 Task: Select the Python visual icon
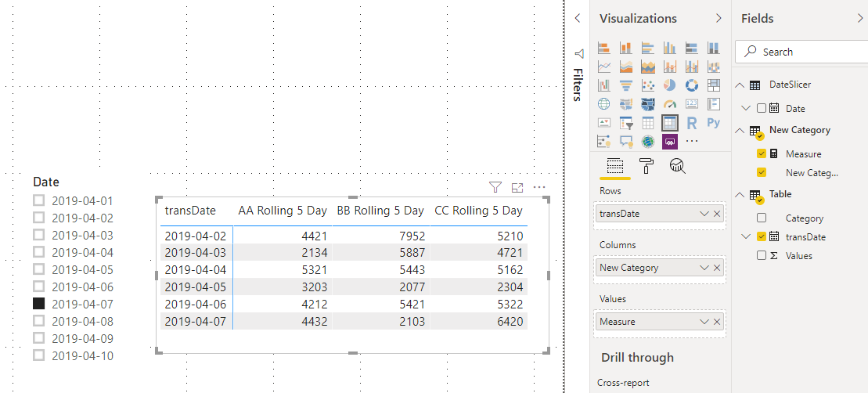[x=714, y=123]
